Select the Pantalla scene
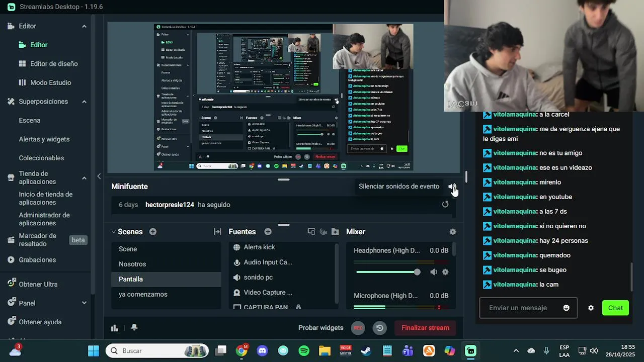Viewport: 644px width, 362px height. 166,279
